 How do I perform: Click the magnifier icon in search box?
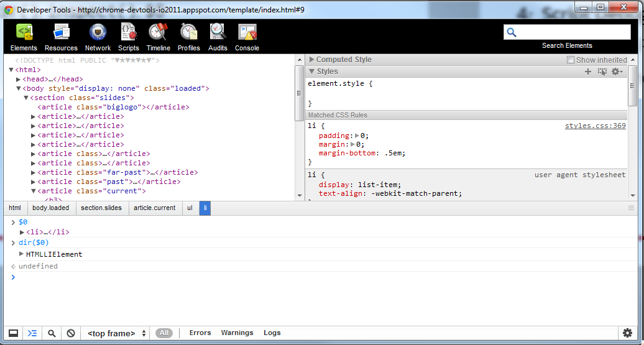tap(512, 32)
